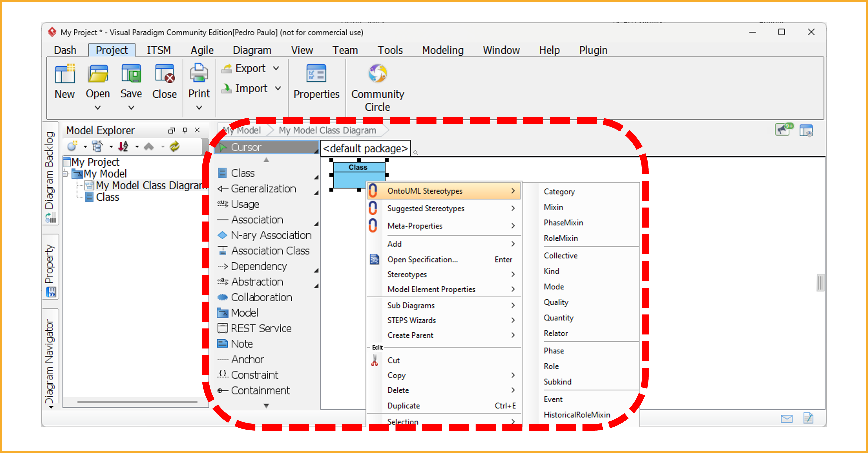Click the Cut scissors entry in context menu
The image size is (868, 453).
tap(443, 360)
